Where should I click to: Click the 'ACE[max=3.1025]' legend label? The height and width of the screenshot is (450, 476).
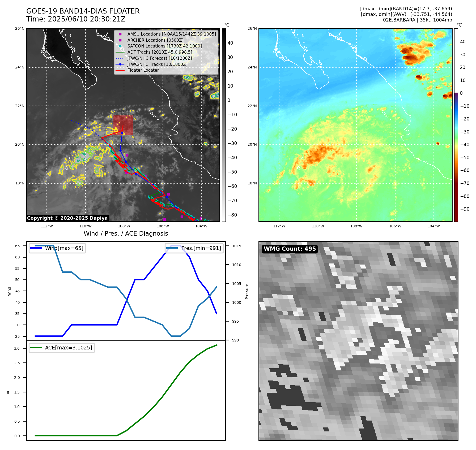point(69,348)
